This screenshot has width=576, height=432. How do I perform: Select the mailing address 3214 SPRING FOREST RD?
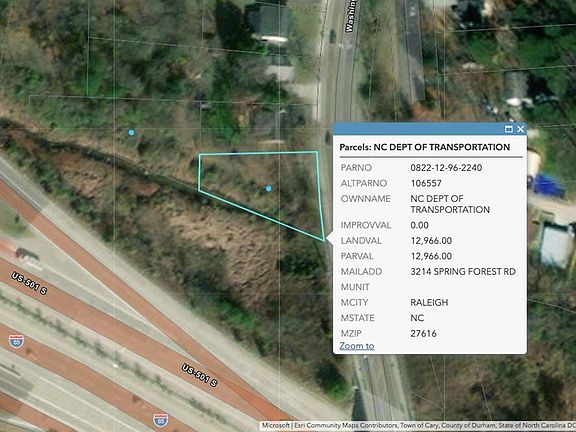click(x=463, y=271)
